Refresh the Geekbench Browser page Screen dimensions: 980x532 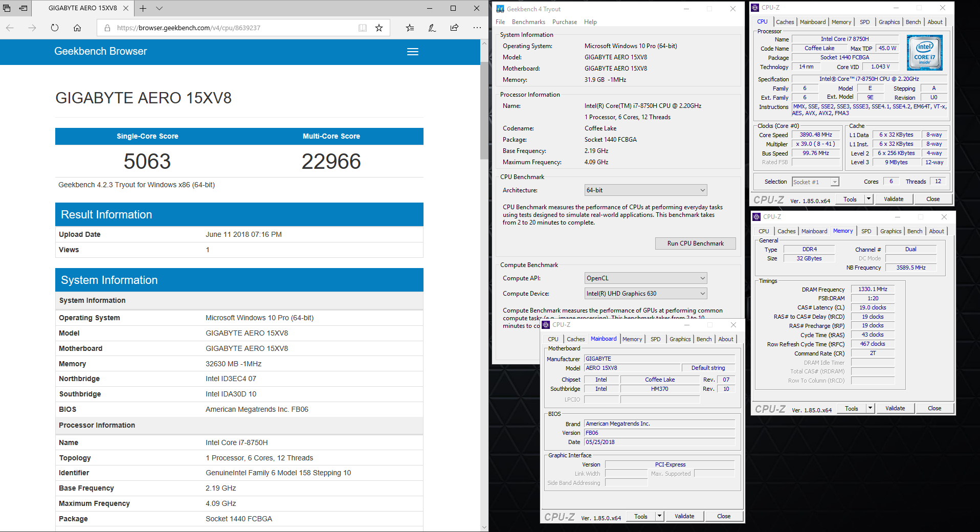pyautogui.click(x=55, y=28)
